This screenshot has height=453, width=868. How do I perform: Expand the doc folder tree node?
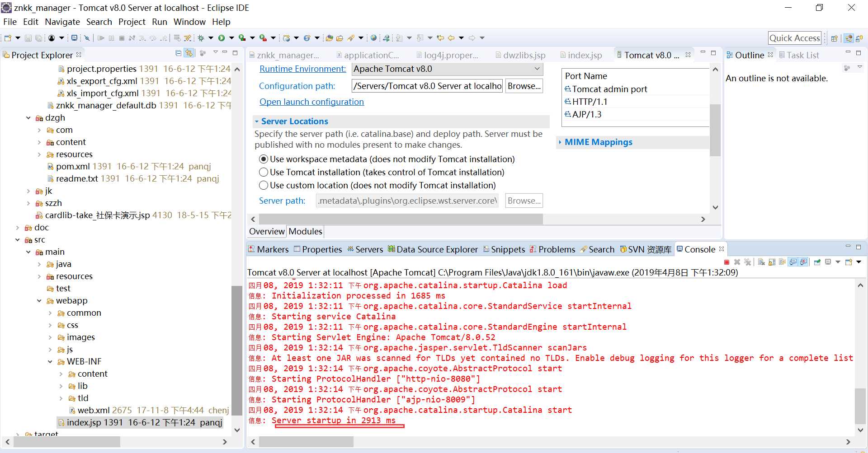(x=18, y=228)
